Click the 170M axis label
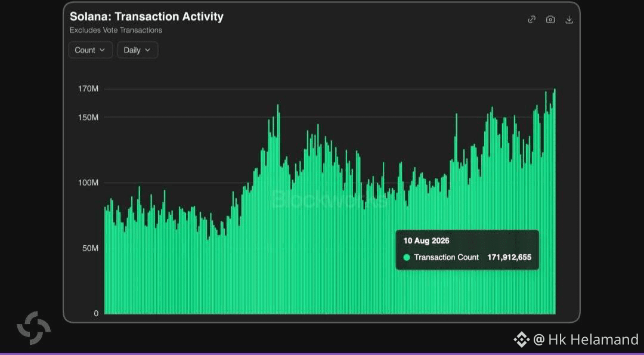This screenshot has width=644, height=355. [89, 88]
